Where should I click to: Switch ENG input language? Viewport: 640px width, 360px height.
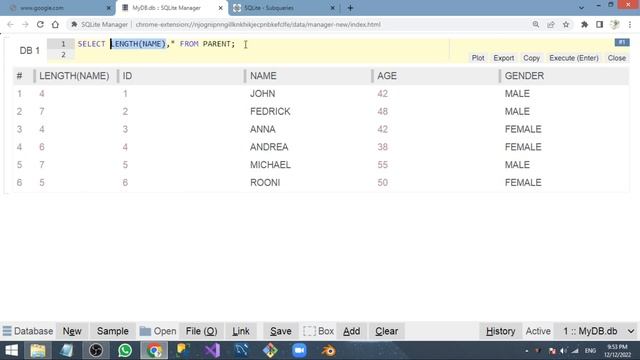click(590, 351)
